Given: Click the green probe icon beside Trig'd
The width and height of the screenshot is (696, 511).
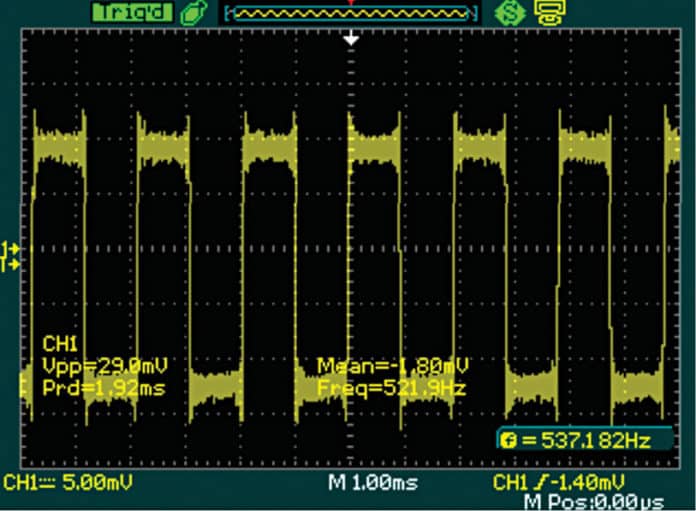Looking at the screenshot, I should point(194,13).
